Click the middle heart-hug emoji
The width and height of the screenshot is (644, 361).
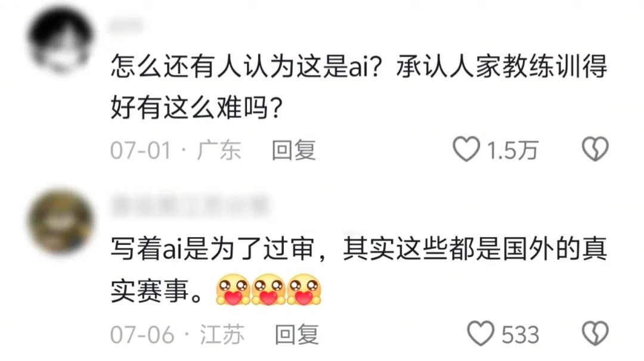click(x=268, y=290)
